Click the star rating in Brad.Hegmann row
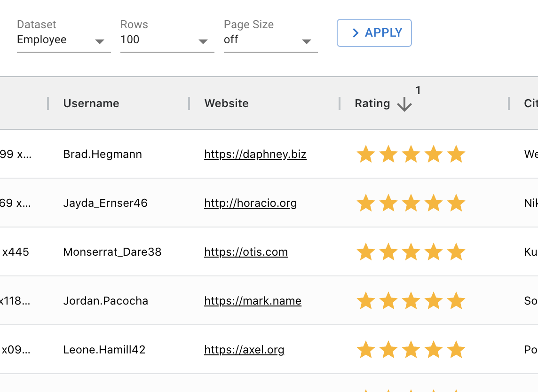538x392 pixels. point(411,154)
